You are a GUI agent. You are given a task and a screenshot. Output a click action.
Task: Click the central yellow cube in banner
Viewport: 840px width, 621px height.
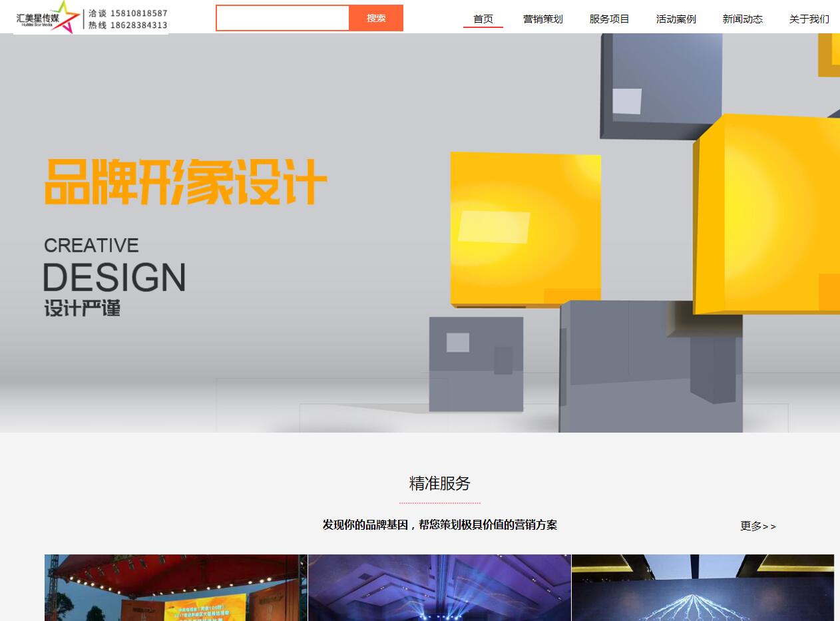tap(525, 229)
